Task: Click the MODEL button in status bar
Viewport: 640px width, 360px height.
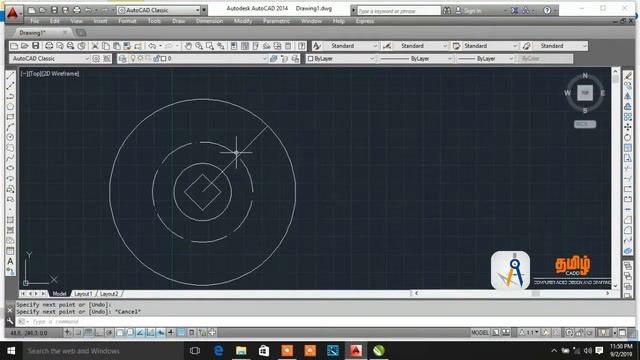Action: click(x=480, y=333)
